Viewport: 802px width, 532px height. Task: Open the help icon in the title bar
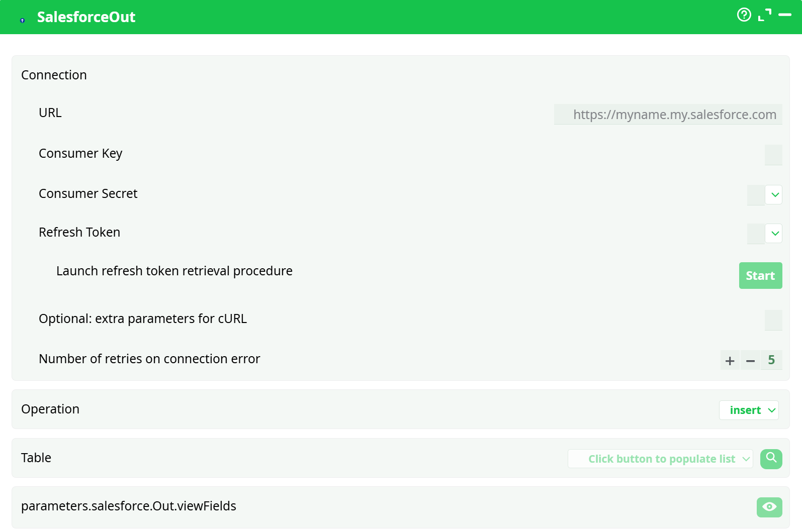point(744,15)
